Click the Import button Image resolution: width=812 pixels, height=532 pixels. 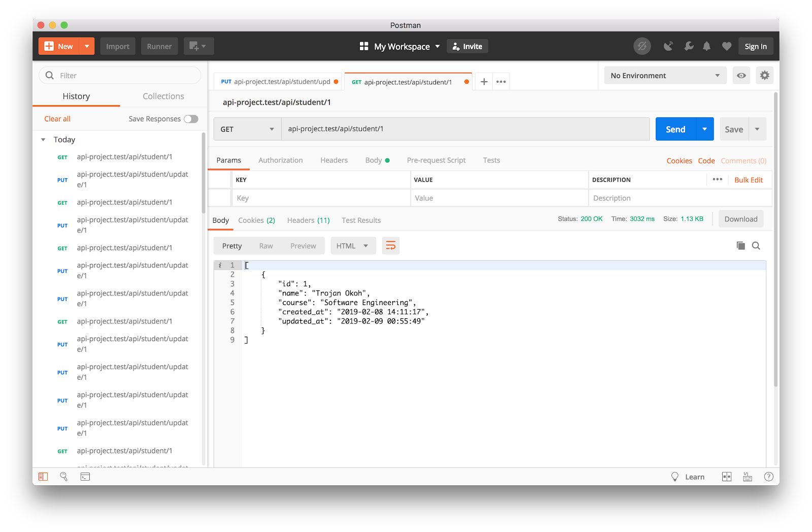tap(118, 46)
